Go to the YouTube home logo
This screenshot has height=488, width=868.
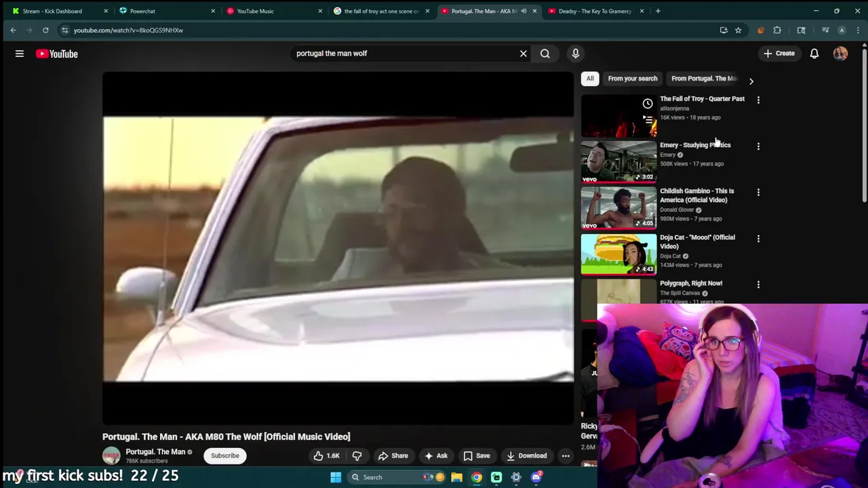(x=57, y=54)
